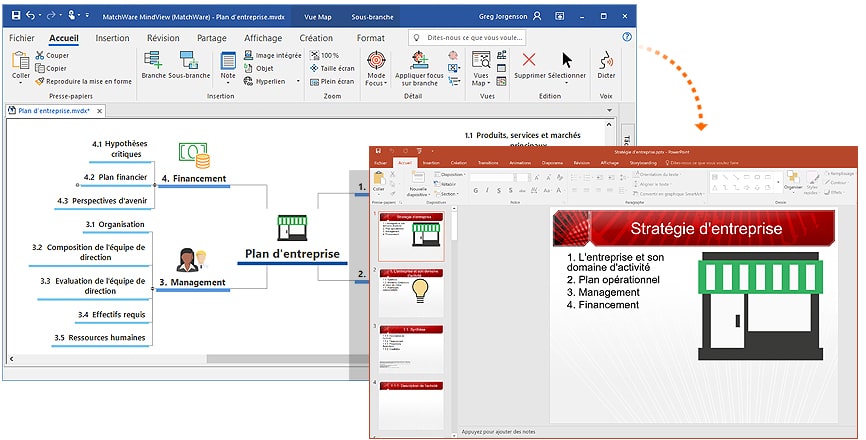Click the Redo arrow in MindView title bar
866x440 pixels.
(51, 16)
